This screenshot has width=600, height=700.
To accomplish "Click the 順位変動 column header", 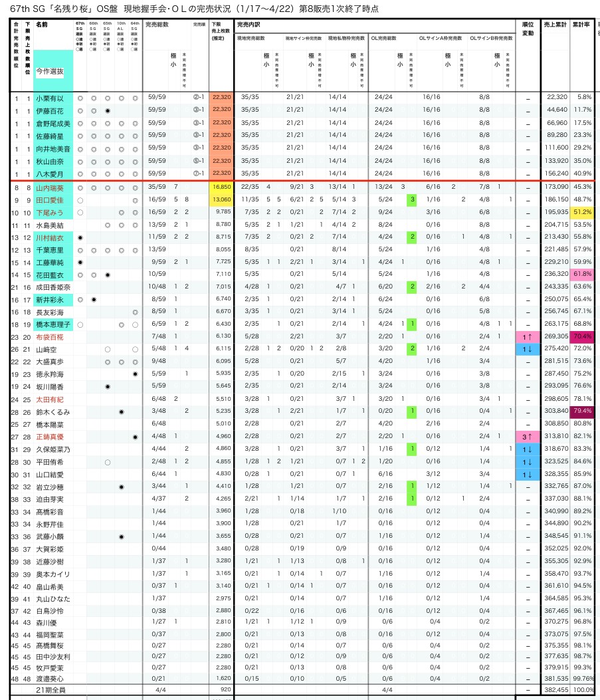I will [528, 28].
